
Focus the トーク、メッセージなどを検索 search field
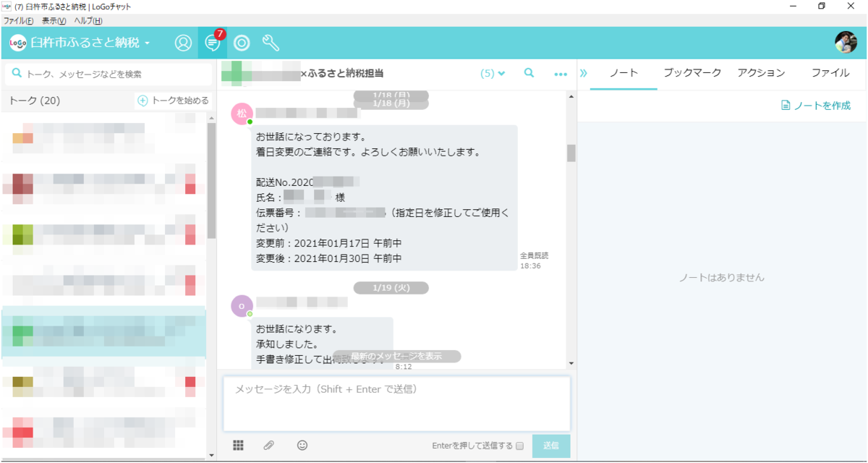click(x=109, y=74)
